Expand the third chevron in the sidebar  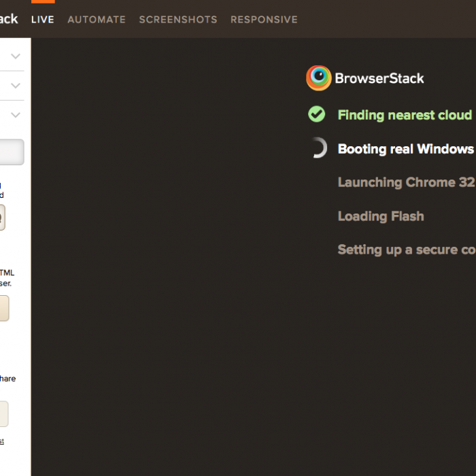coord(16,114)
